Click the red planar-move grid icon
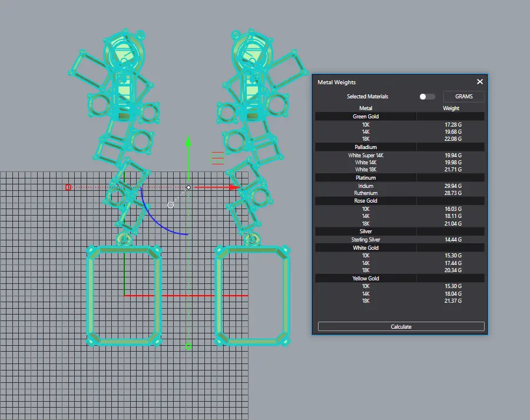 pyautogui.click(x=218, y=158)
